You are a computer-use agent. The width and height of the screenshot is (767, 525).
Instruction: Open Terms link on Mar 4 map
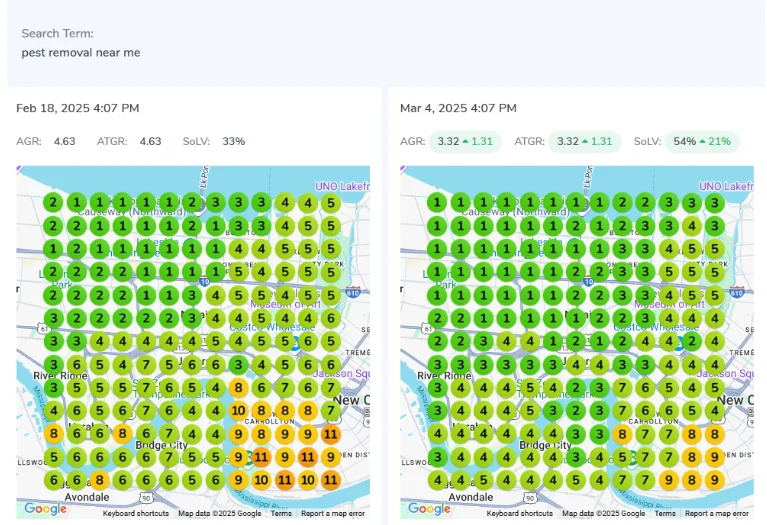665,513
